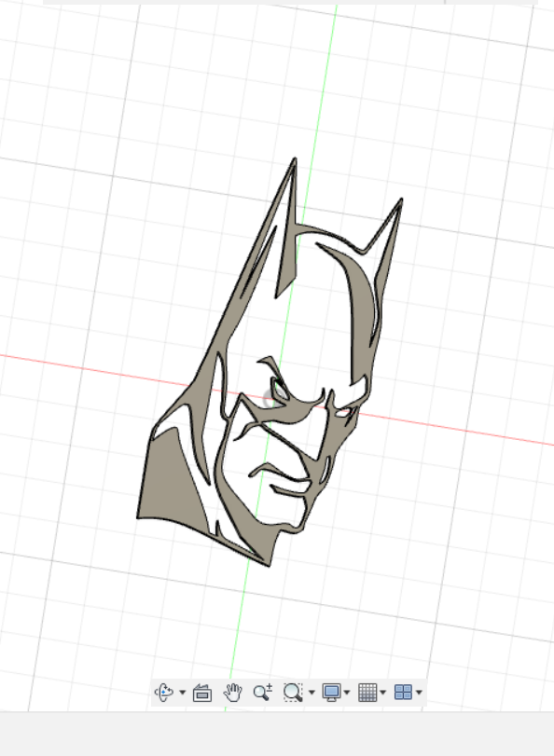Expand the Zoom Window dropdown arrow
The height and width of the screenshot is (756, 554).
[312, 693]
